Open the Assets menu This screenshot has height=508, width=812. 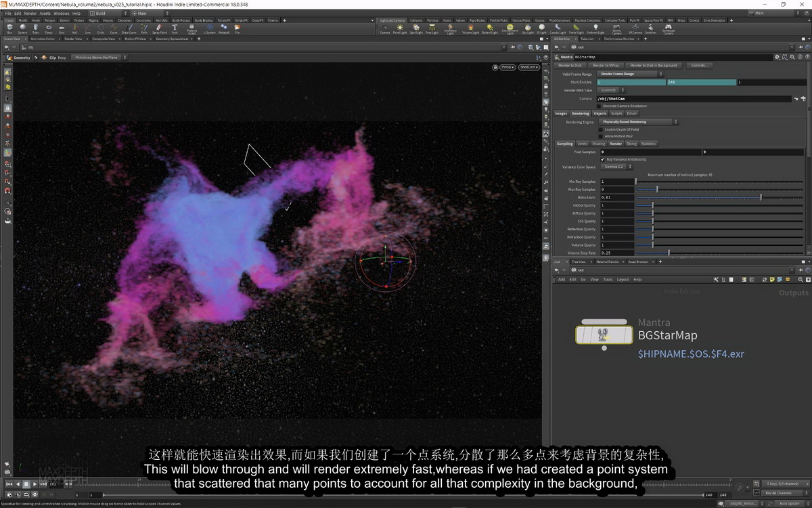click(x=45, y=13)
